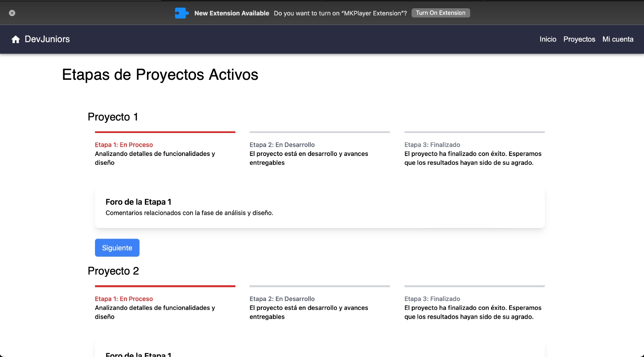Click Proyecto 2 text 'El proyecto está en desarrollo y avances entregables'
Image resolution: width=644 pixels, height=357 pixels.
(309, 312)
